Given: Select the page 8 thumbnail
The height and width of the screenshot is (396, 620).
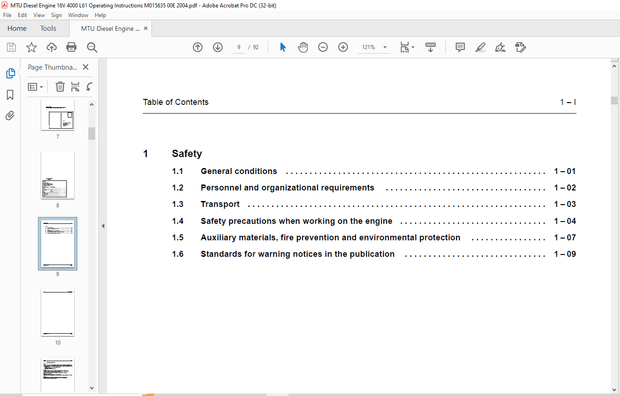Looking at the screenshot, I should pos(58,175).
